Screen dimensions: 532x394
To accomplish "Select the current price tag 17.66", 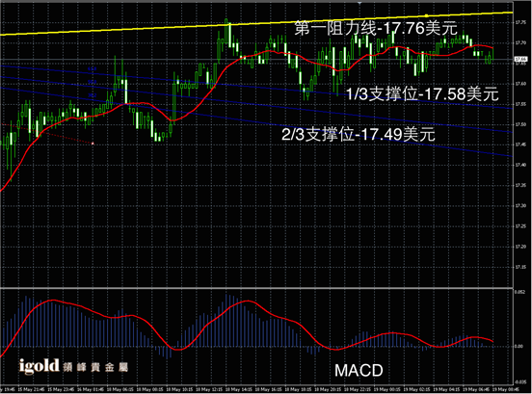I will coord(520,60).
